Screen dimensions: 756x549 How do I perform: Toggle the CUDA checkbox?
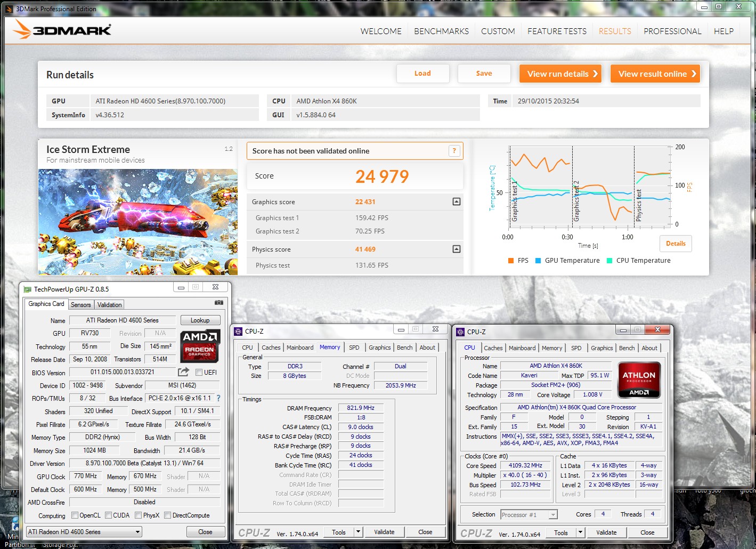click(x=109, y=515)
